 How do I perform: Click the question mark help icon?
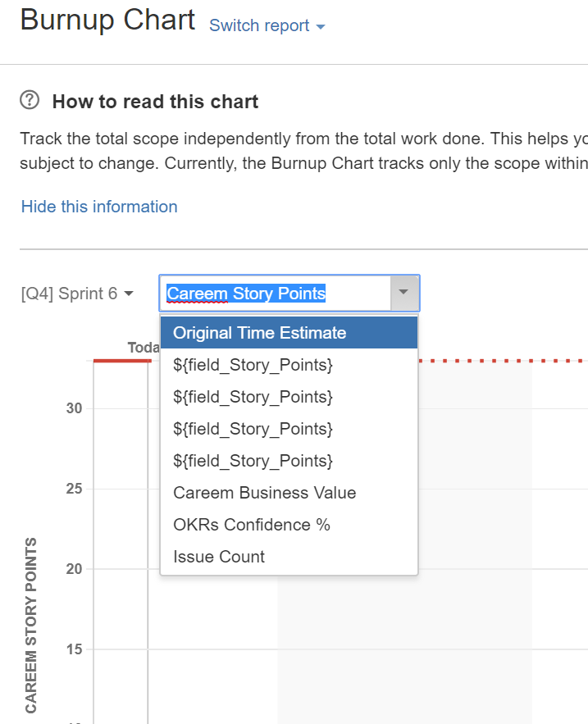pos(30,100)
